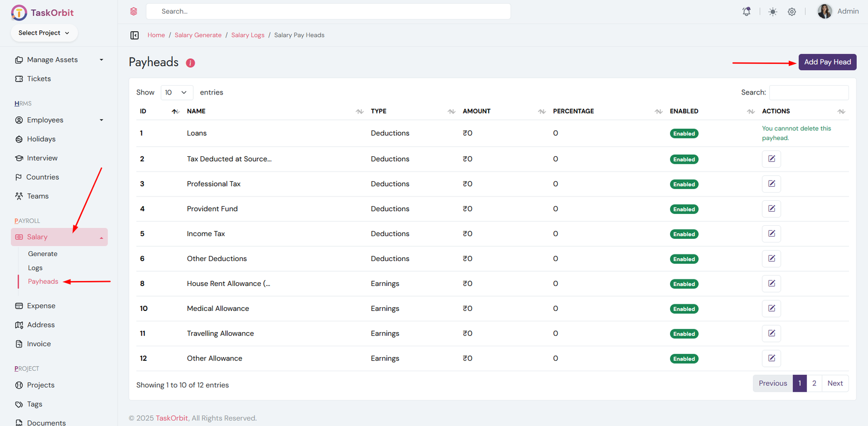Screen dimensions: 868x426
Task: Click edit icon for Medical Allowance
Action: point(771,309)
